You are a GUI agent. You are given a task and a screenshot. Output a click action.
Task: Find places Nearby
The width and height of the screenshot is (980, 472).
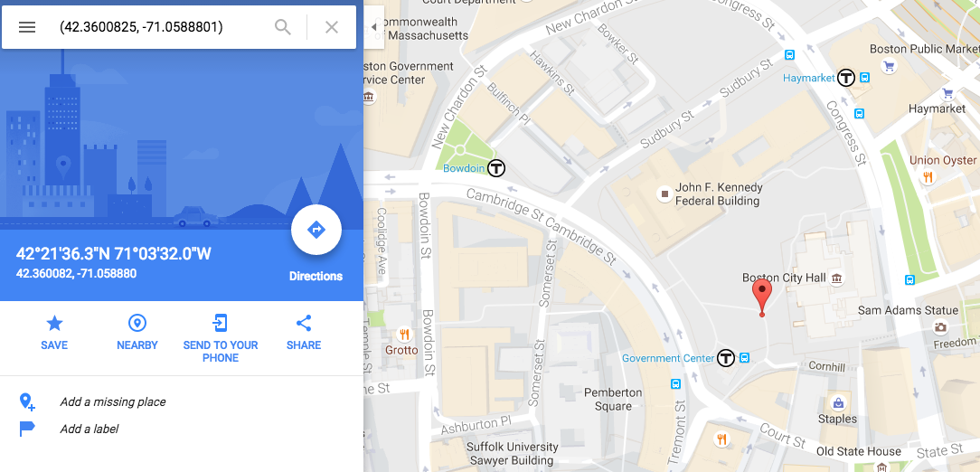point(137,334)
